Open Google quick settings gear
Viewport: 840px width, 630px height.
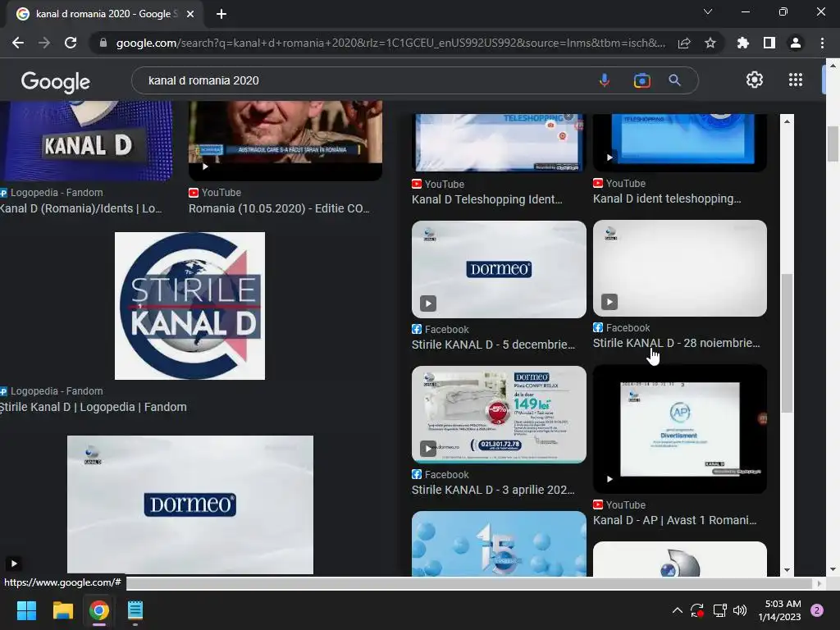point(755,80)
